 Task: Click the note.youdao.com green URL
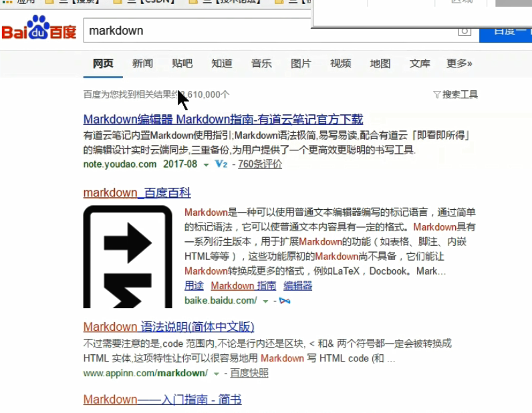(120, 164)
